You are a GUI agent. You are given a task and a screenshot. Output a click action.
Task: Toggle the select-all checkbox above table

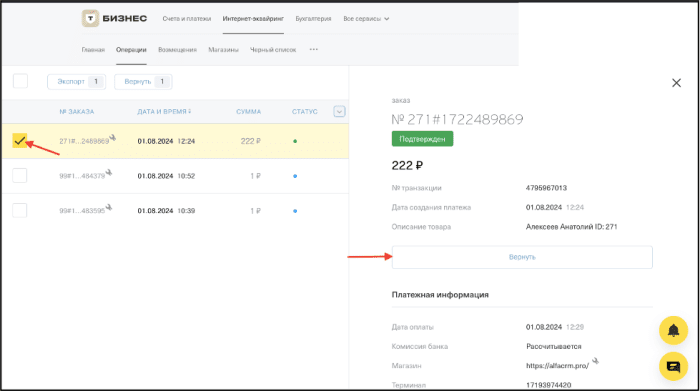coord(20,81)
